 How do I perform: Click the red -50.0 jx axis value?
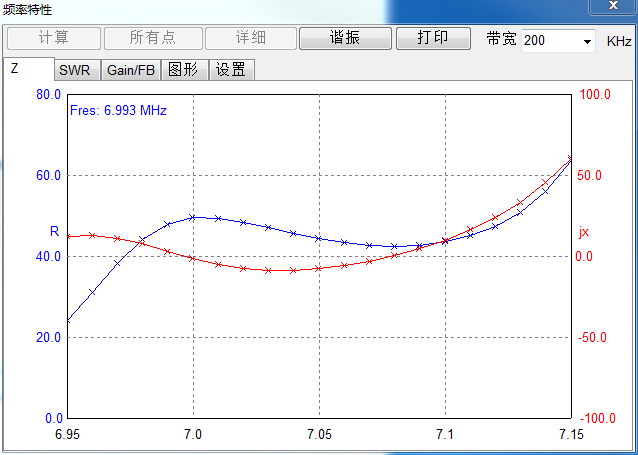point(592,337)
